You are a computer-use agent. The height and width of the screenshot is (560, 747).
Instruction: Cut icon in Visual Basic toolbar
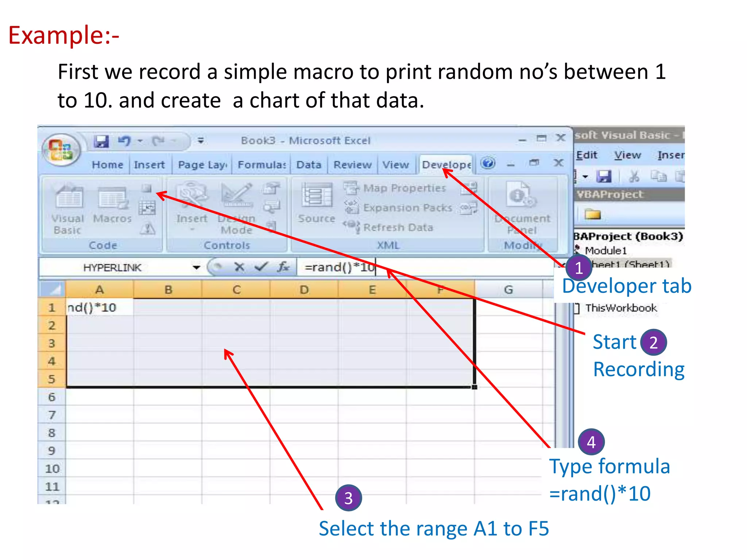click(634, 176)
